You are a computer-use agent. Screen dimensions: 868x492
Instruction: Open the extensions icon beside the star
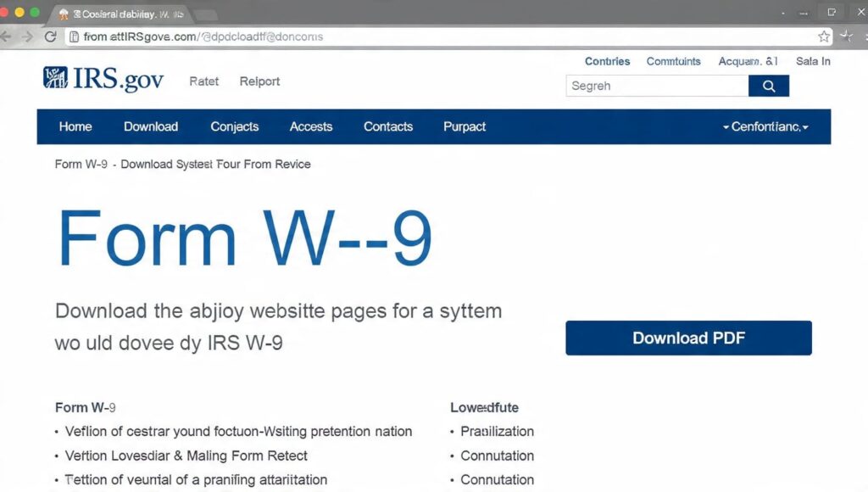[x=847, y=36]
